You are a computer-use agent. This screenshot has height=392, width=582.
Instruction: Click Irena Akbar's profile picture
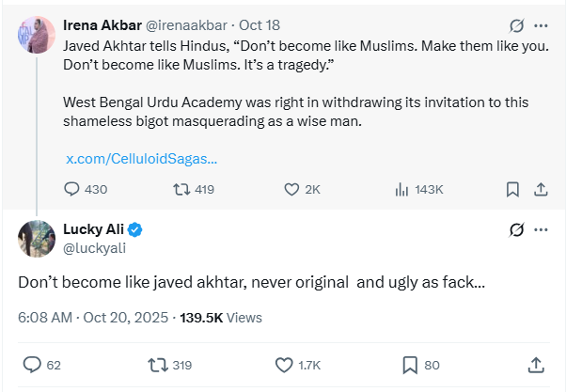[36, 36]
